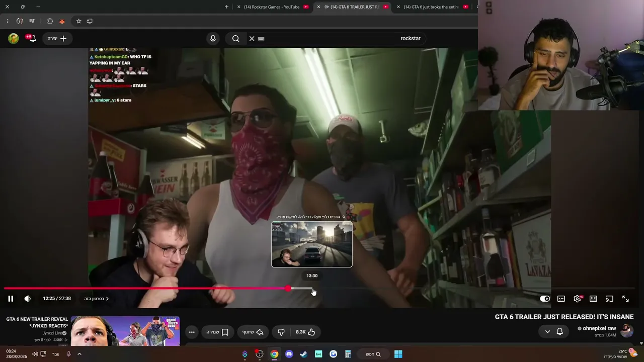The height and width of the screenshot is (362, 644).
Task: Open the Jynxzi Reacts recommended video thumbnail
Action: tap(125, 331)
